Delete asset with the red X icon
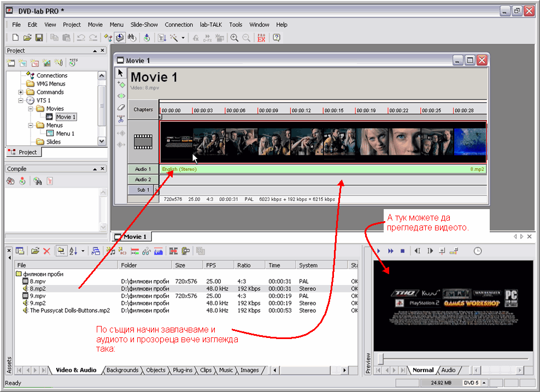Screen dimensions: 540x392 coord(47,251)
